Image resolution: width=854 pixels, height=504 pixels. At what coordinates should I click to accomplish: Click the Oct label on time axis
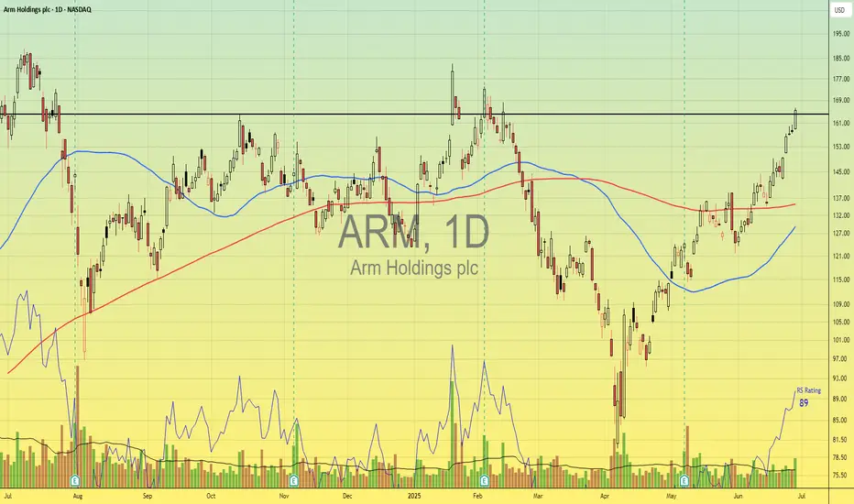(211, 497)
